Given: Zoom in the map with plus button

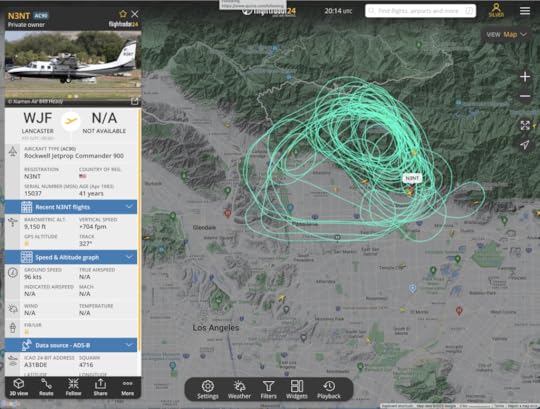Looking at the screenshot, I should (525, 76).
